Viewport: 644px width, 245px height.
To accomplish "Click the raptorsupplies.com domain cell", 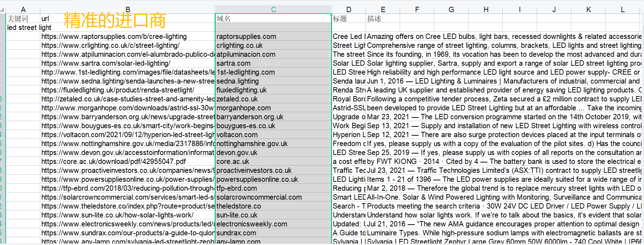I will click(274, 36).
